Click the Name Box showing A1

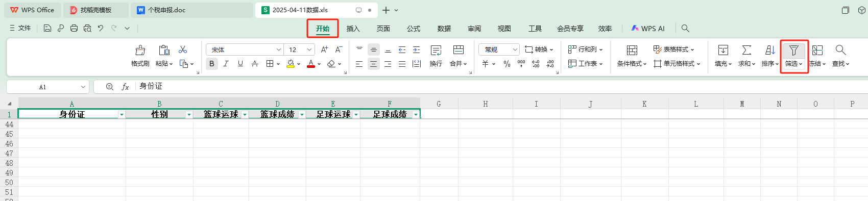pyautogui.click(x=47, y=87)
